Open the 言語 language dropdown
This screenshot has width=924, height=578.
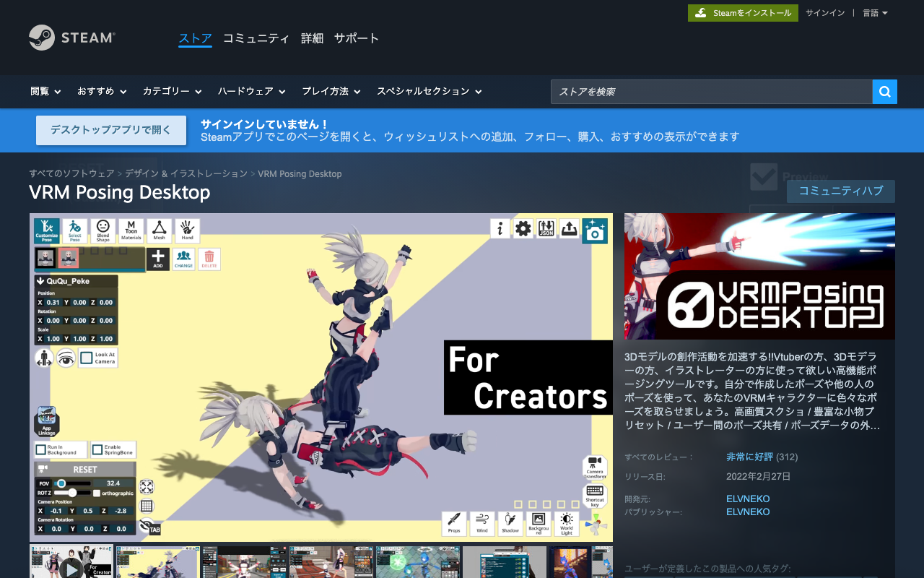click(875, 13)
